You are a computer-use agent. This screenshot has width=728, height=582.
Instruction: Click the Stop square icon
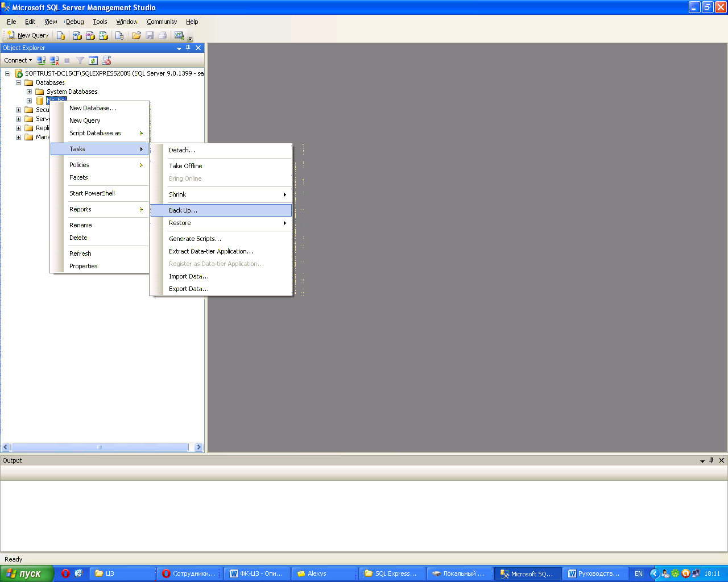(67, 60)
